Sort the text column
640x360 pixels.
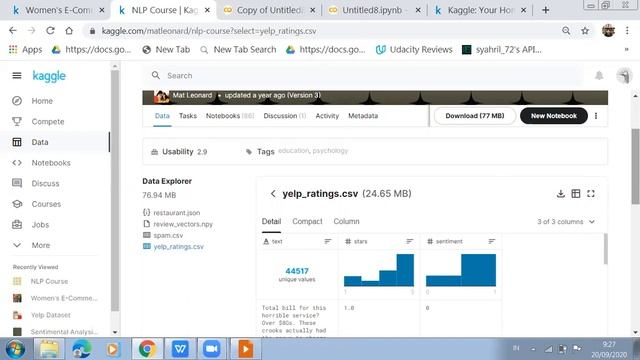[x=328, y=242]
